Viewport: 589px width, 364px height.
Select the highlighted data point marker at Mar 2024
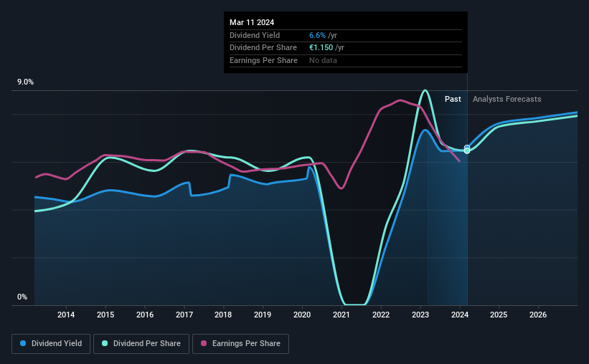(467, 149)
